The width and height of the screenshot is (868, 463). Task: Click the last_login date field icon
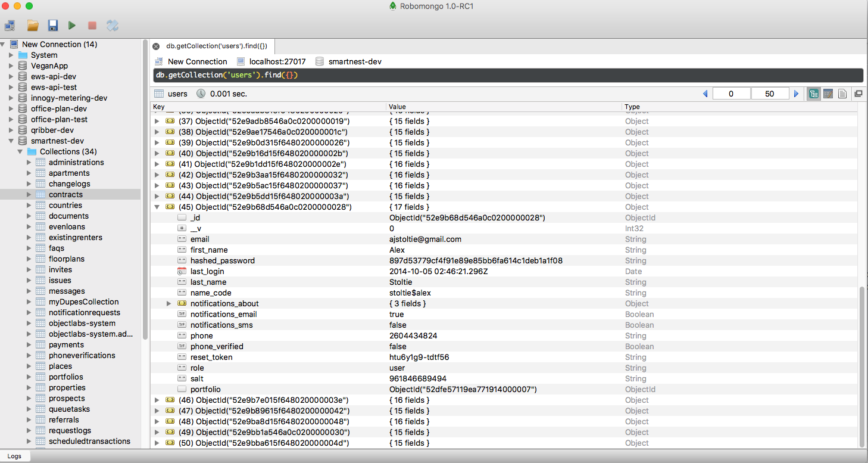point(182,271)
